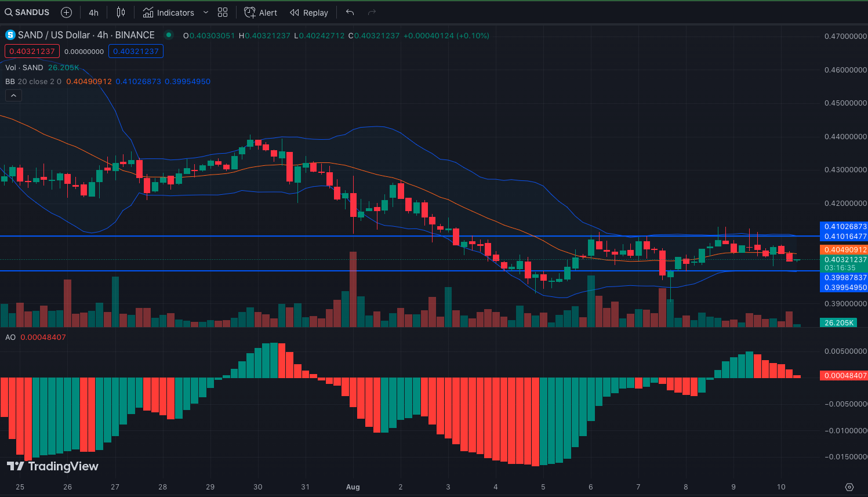
Task: Open the candlestick chart type selector
Action: tap(121, 12)
